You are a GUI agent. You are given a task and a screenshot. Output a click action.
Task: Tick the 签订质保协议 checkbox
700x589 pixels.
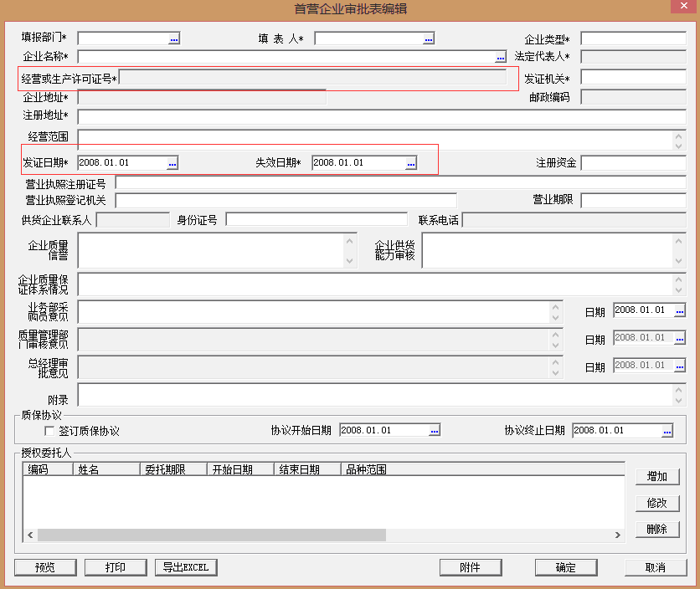click(49, 431)
